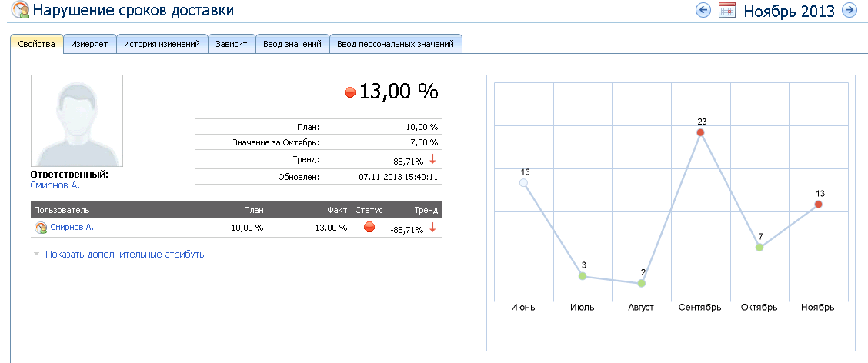Go to the Зависит tab
The height and width of the screenshot is (363, 868).
click(232, 44)
